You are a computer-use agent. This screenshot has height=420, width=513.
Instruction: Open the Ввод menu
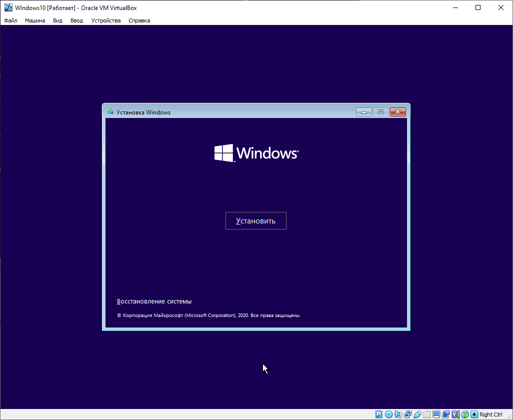pos(76,20)
